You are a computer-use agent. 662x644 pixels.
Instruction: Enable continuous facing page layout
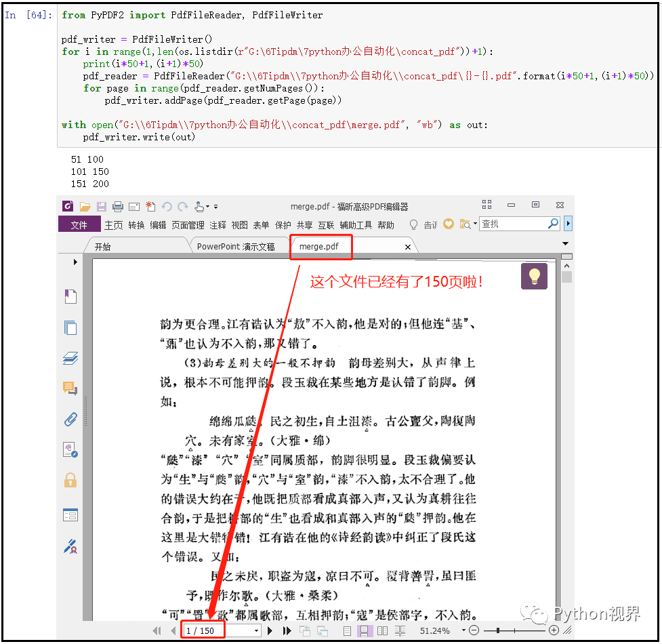tap(400, 630)
